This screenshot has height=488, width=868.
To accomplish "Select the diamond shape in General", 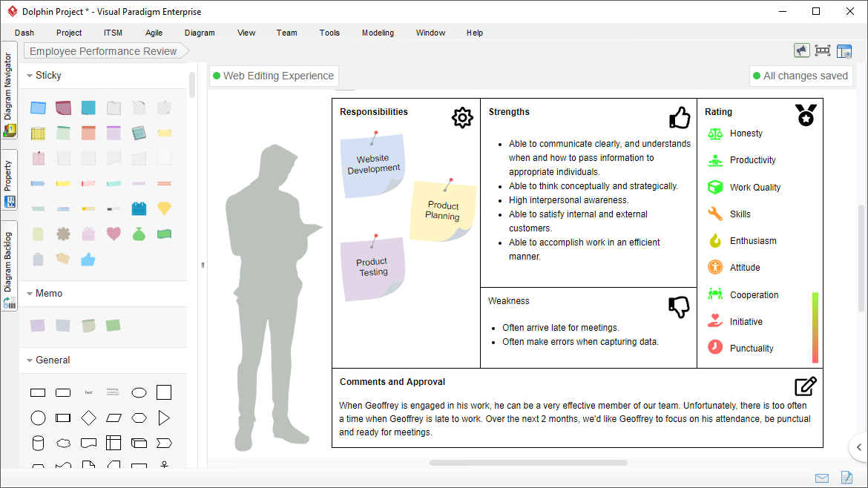I will pyautogui.click(x=88, y=418).
